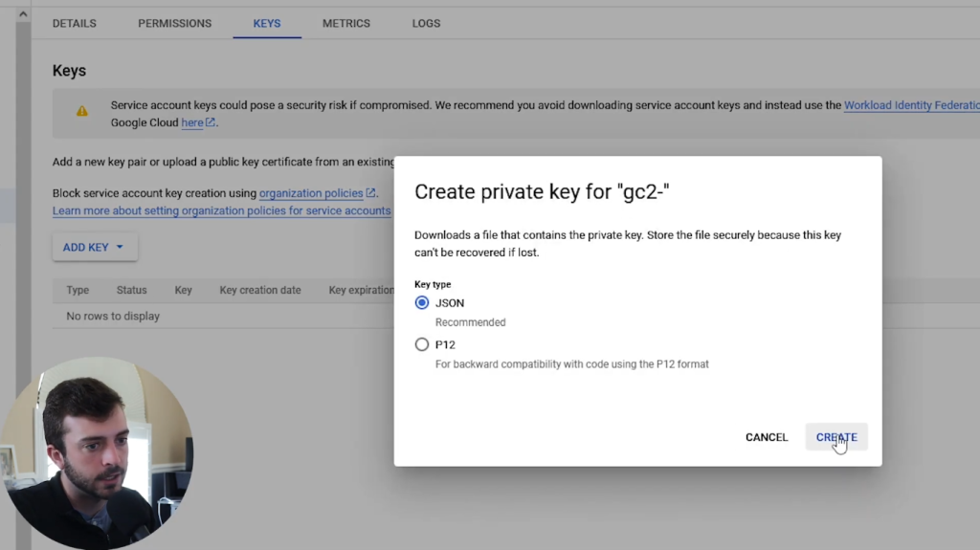Open the organization policies link
The width and height of the screenshot is (980, 550).
pos(311,193)
